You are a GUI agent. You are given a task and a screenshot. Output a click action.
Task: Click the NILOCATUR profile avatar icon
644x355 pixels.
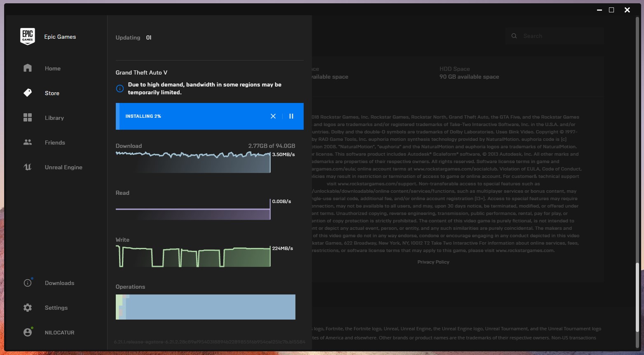point(28,332)
